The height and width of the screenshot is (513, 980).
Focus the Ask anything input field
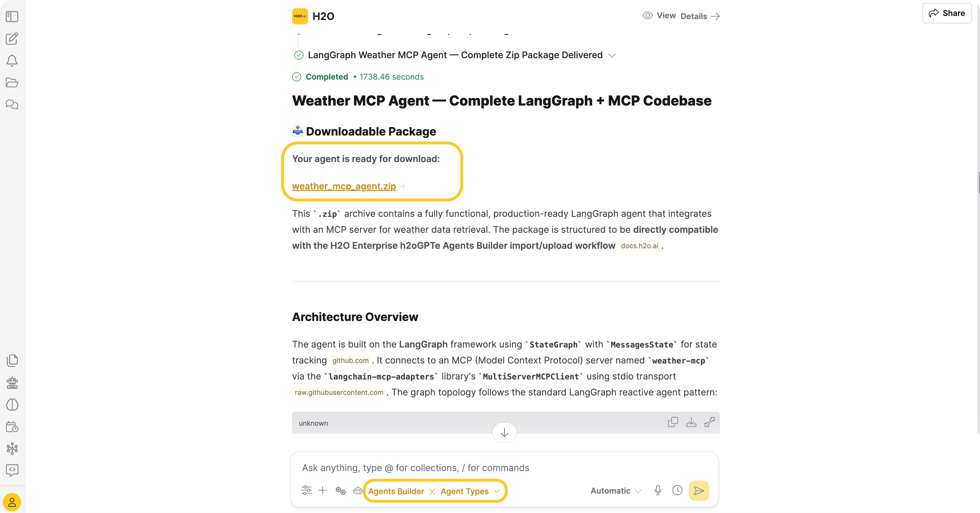click(504, 468)
